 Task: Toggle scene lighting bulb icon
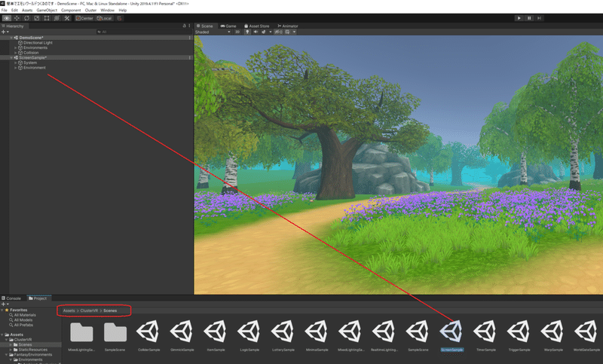pyautogui.click(x=247, y=32)
